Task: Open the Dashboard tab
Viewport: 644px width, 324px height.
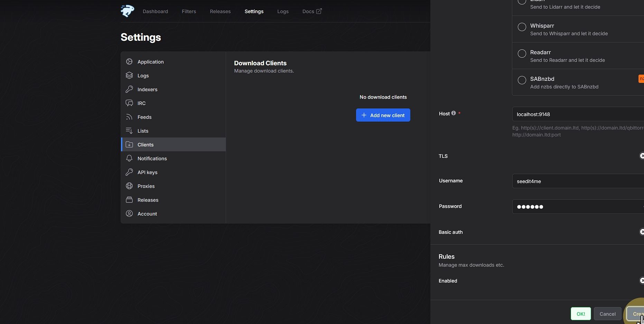Action: click(155, 11)
